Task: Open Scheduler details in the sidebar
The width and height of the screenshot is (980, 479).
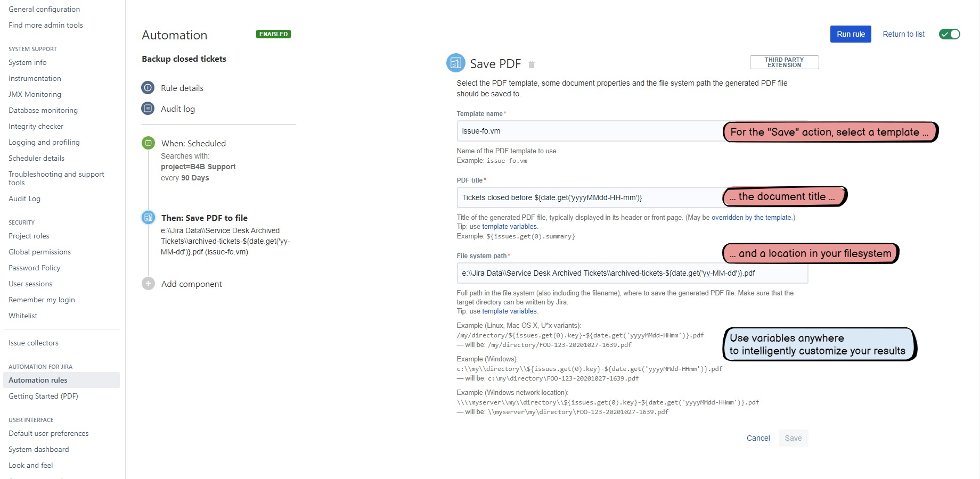Action: click(x=36, y=158)
